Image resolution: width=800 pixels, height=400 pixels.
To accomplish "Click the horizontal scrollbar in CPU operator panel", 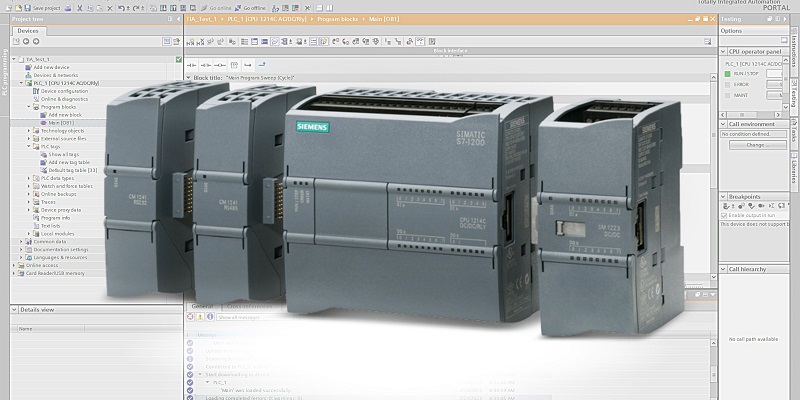I will click(x=752, y=115).
